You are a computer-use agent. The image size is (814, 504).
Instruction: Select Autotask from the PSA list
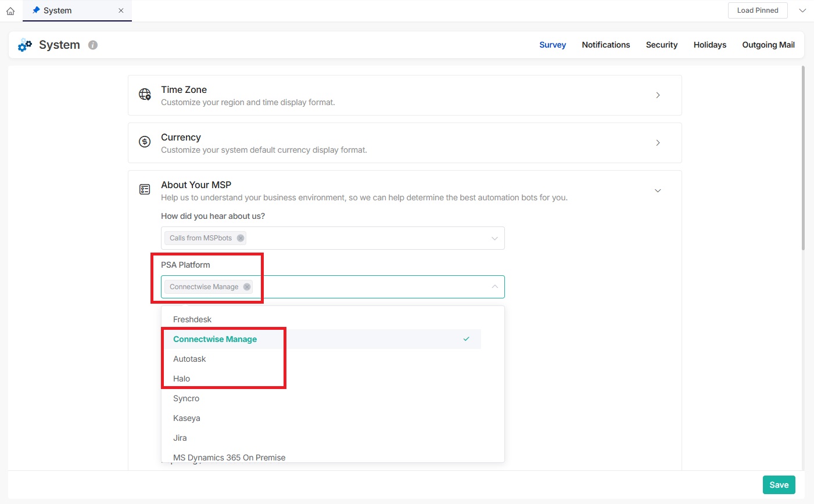click(190, 359)
